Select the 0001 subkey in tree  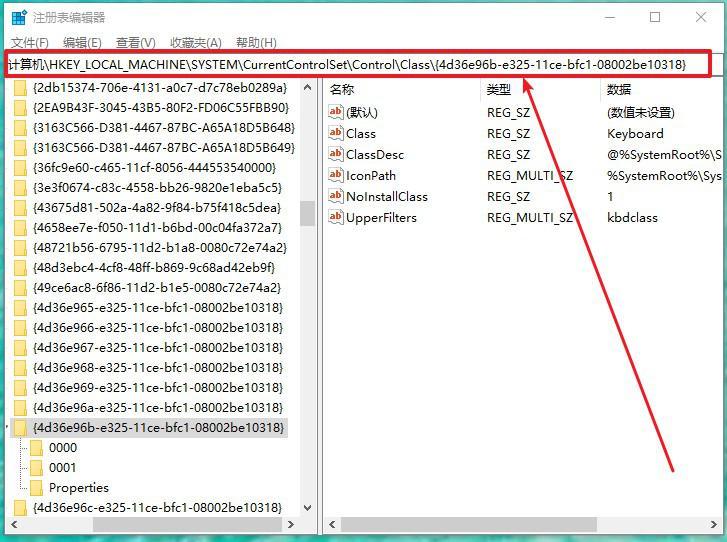coord(62,468)
